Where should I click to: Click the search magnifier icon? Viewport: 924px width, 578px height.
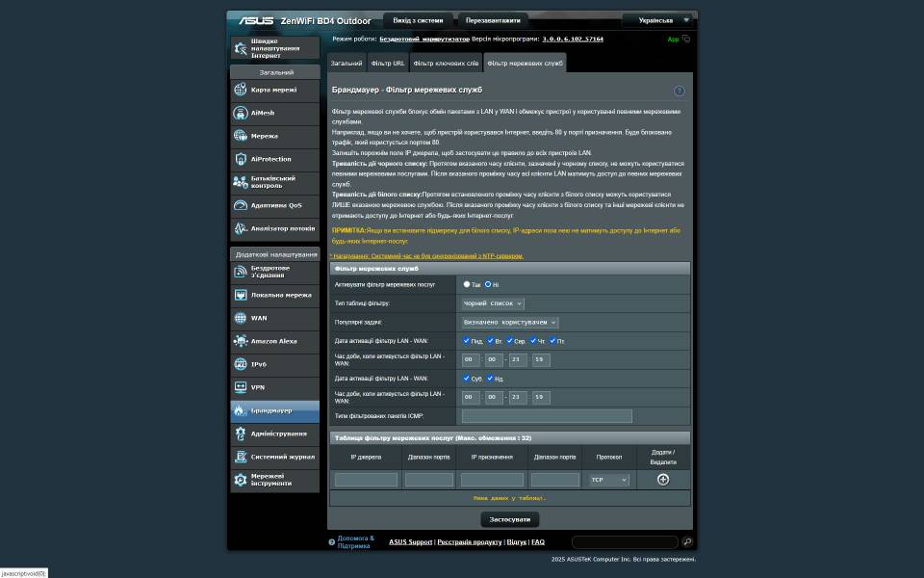(x=687, y=542)
